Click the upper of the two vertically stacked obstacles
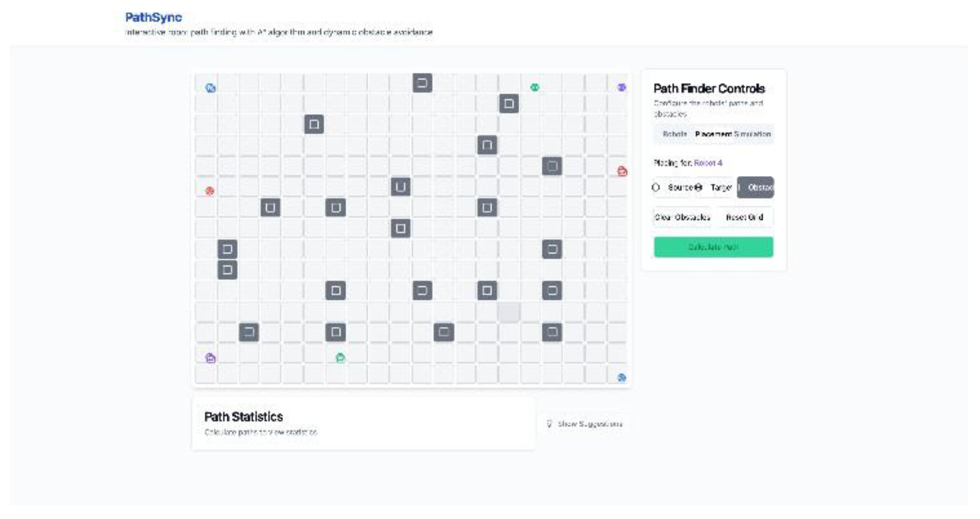The width and height of the screenshot is (980, 519). coord(227,249)
